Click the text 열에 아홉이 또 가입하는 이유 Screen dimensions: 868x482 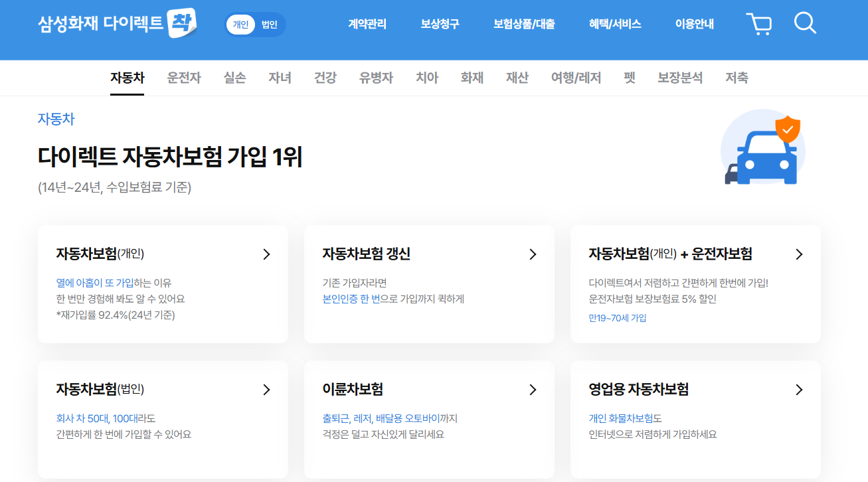click(114, 283)
